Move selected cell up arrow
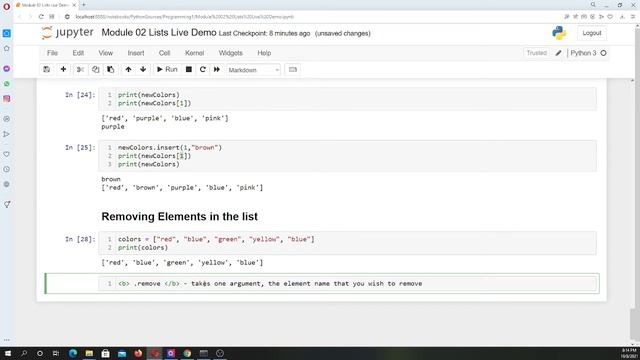640x360 pixels. (128, 69)
